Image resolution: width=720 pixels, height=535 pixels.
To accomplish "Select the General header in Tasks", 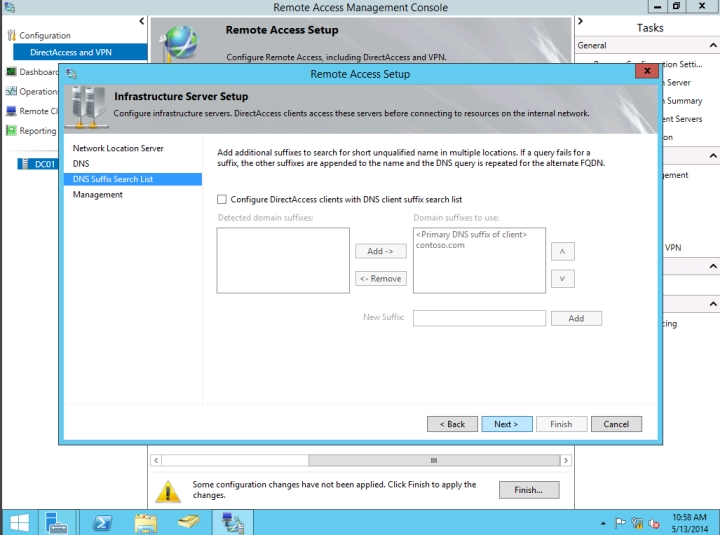I will 592,45.
